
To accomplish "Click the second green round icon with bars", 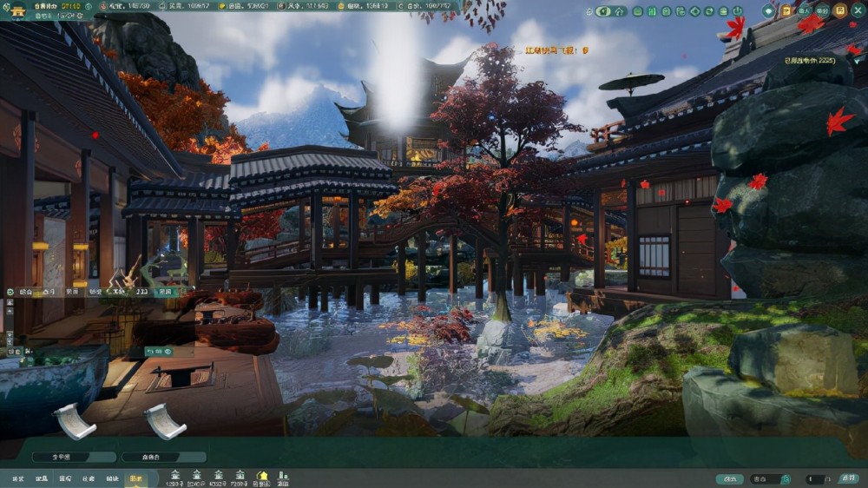I will tap(652, 11).
